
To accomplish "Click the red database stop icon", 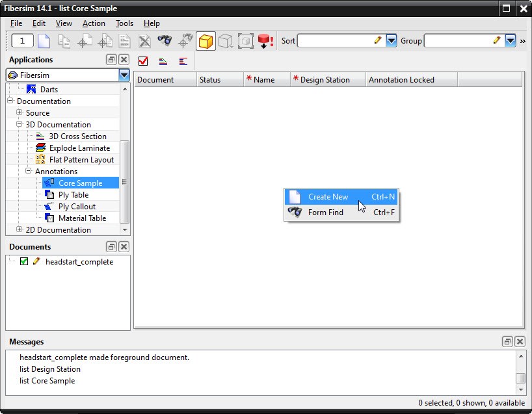I will [x=264, y=40].
